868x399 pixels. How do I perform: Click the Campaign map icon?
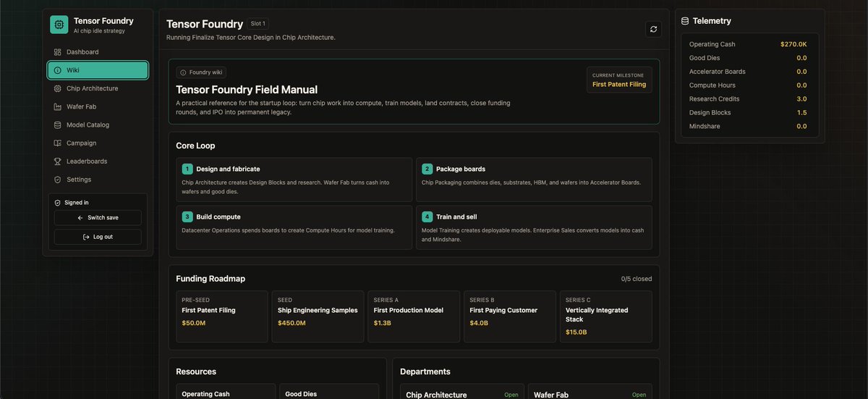57,143
